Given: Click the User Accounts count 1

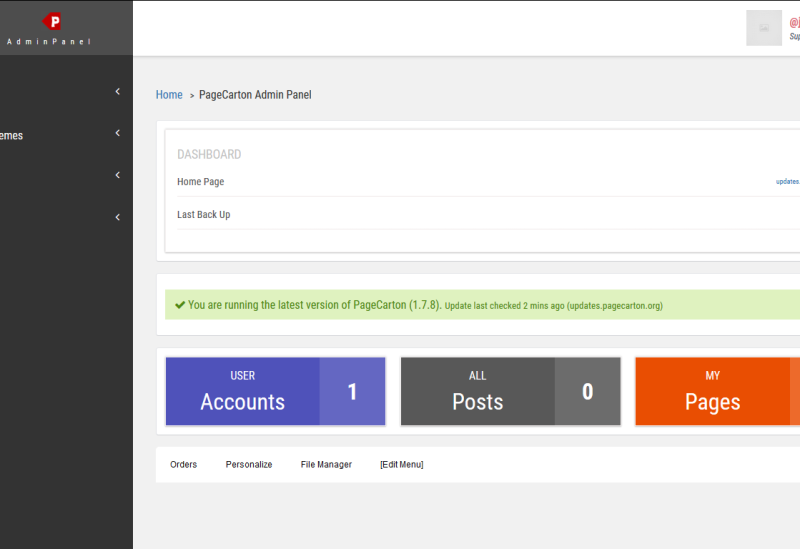Looking at the screenshot, I should click(x=352, y=391).
